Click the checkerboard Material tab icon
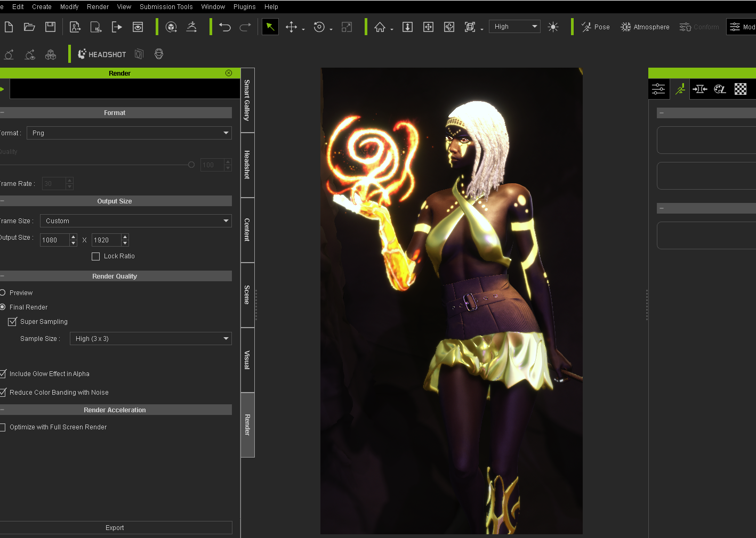The width and height of the screenshot is (756, 538). [x=740, y=89]
